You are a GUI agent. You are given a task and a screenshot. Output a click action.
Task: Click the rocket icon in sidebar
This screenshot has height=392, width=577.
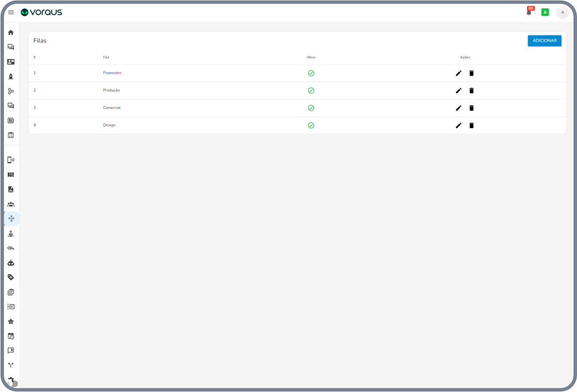(11, 77)
